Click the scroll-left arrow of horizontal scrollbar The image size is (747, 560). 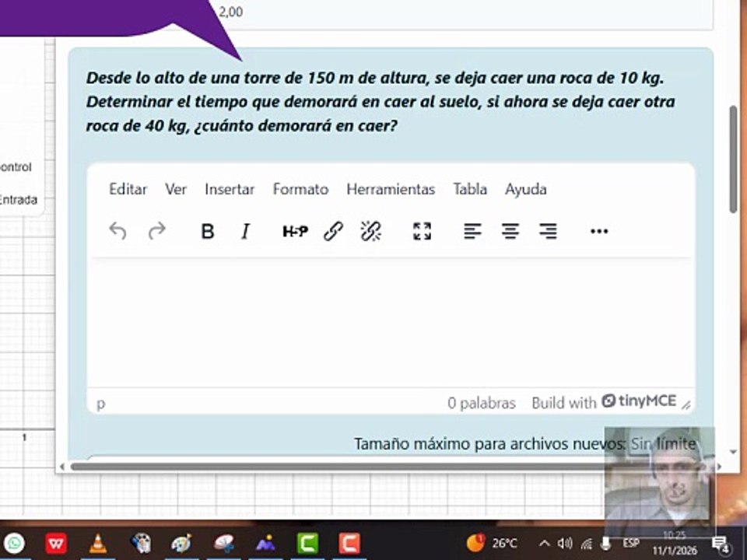pyautogui.click(x=62, y=467)
